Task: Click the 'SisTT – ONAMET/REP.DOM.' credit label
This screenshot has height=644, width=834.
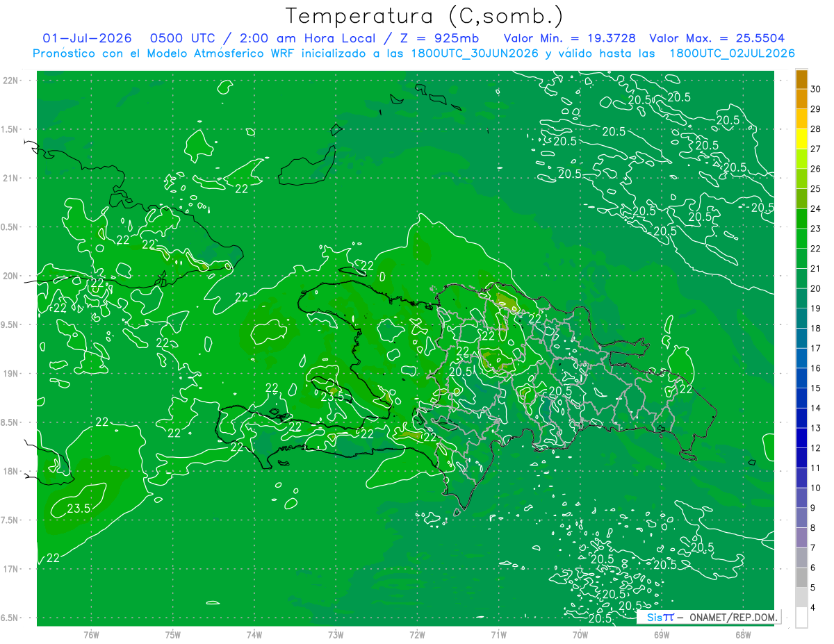Action: [x=709, y=617]
